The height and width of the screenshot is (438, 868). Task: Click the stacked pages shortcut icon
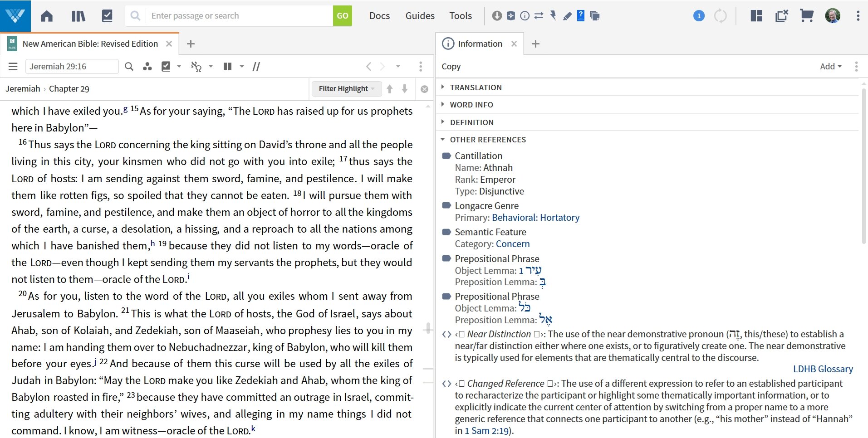pyautogui.click(x=595, y=16)
